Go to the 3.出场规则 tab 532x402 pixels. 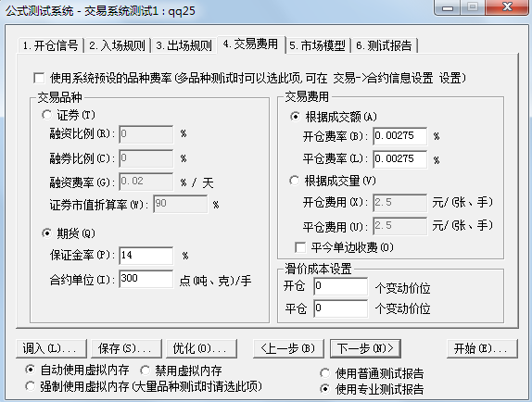pos(184,45)
